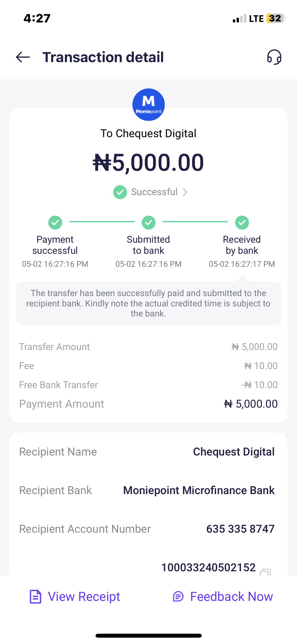Tap the Moniepoint bank logo
Image resolution: width=297 pixels, height=644 pixels.
(x=148, y=105)
